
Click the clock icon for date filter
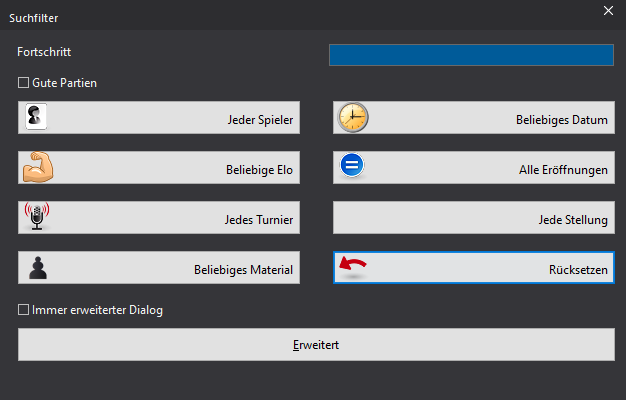[352, 118]
